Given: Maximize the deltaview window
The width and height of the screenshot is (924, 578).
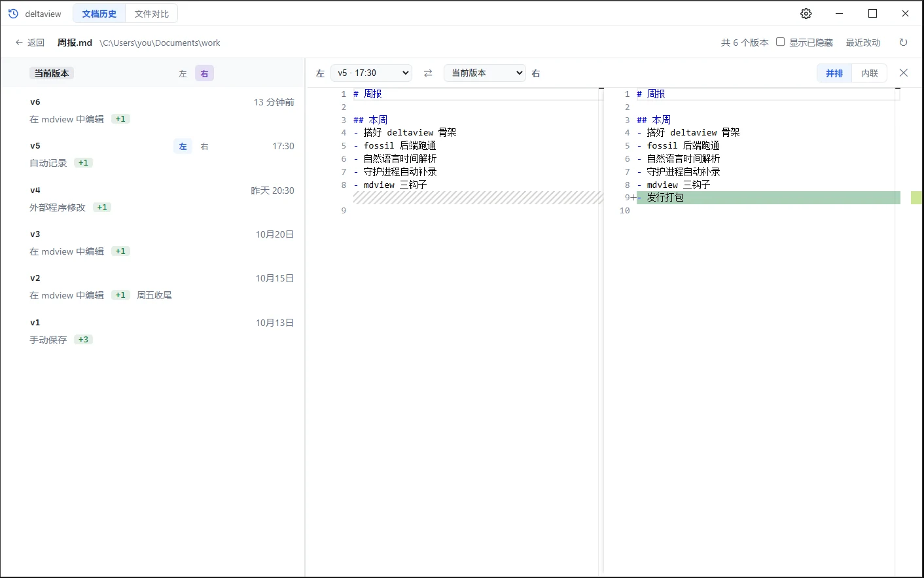Looking at the screenshot, I should click(x=872, y=14).
